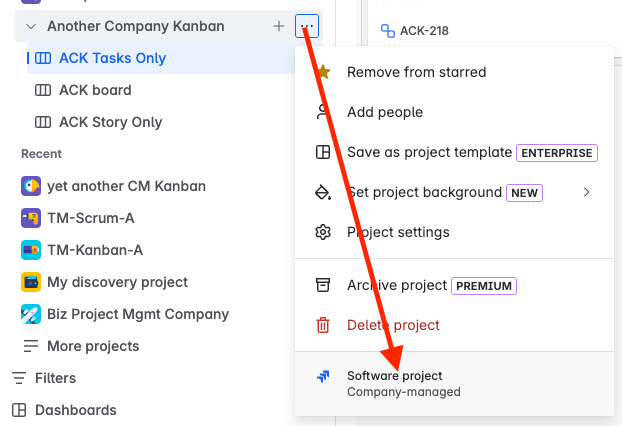The height and width of the screenshot is (426, 622).
Task: Click the star icon to remove from starred
Action: [323, 72]
